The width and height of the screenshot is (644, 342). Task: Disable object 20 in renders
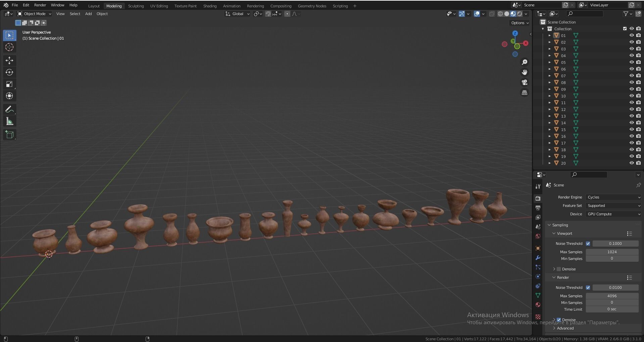tap(638, 163)
